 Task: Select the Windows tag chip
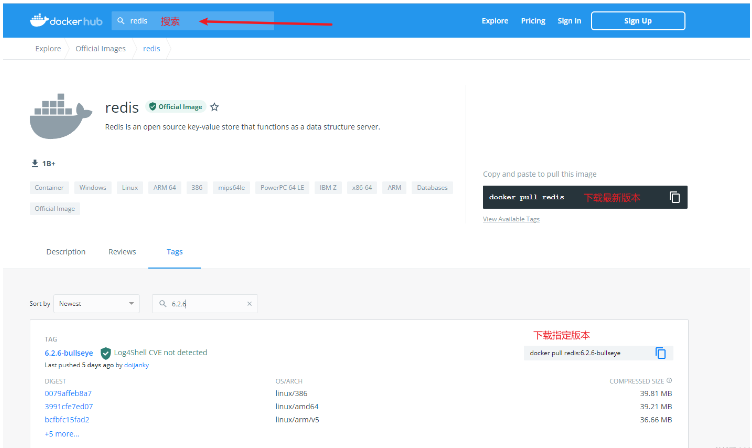93,188
